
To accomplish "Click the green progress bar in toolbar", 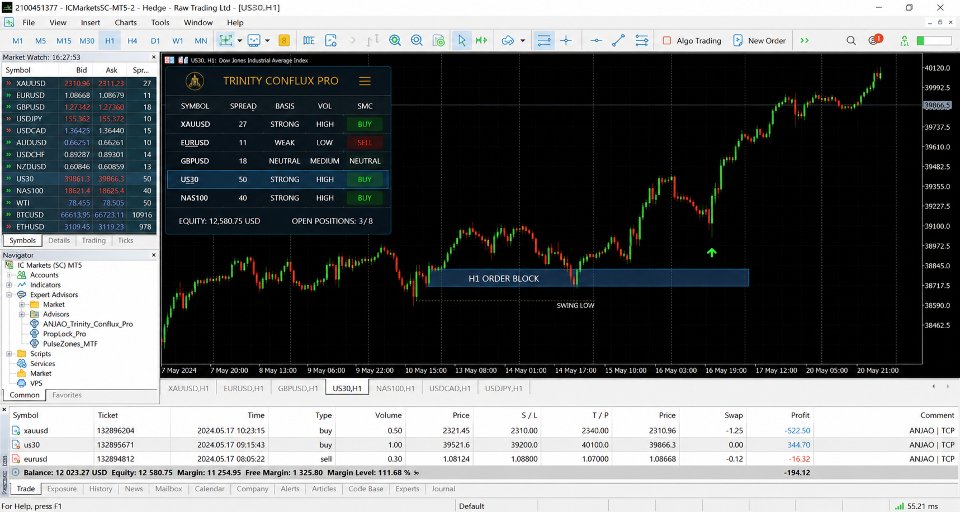I will pyautogui.click(x=934, y=40).
